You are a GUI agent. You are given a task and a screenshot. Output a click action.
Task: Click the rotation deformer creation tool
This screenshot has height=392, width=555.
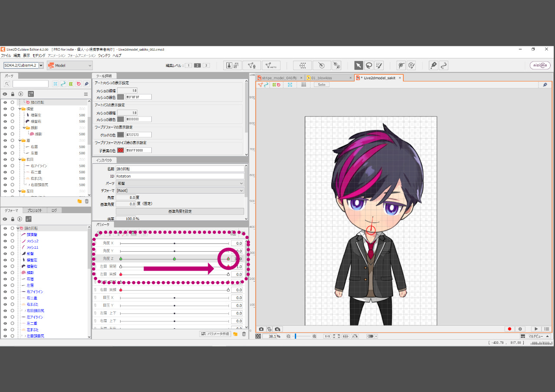(322, 65)
